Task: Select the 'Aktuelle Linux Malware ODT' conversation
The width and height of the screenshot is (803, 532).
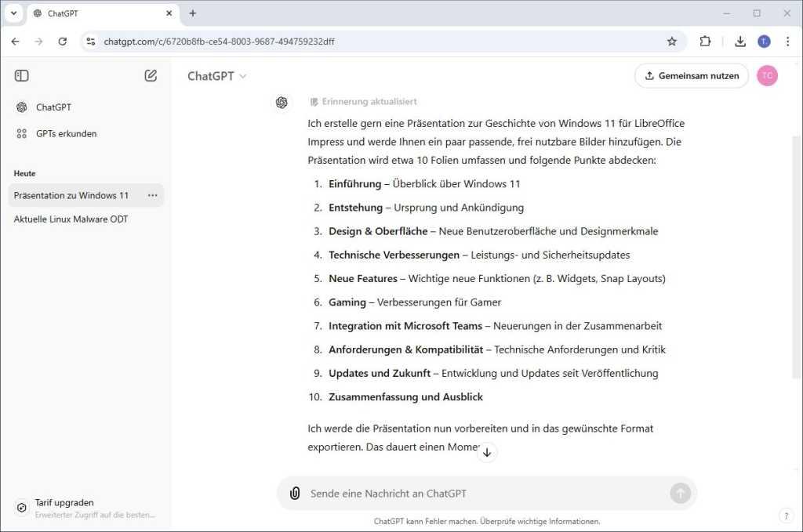Action: pos(71,219)
